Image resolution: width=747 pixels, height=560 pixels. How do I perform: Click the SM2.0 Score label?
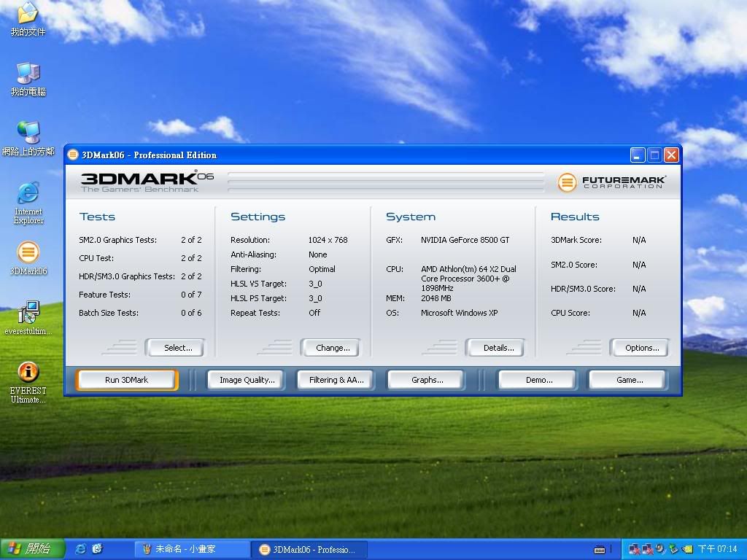click(x=574, y=265)
